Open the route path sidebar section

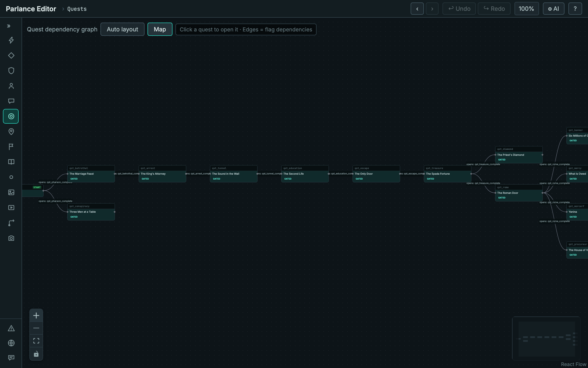point(11,223)
